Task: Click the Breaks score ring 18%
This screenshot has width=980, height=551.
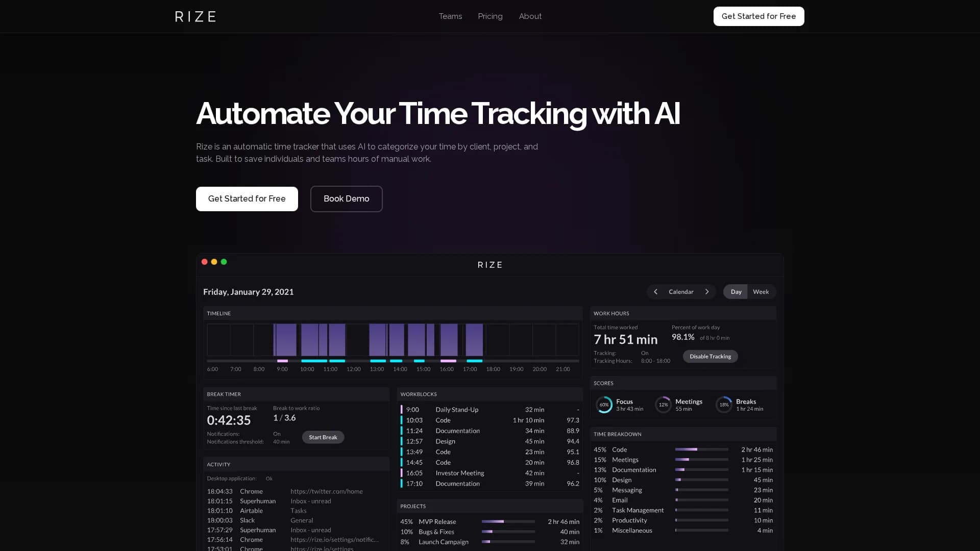Action: coord(724,405)
